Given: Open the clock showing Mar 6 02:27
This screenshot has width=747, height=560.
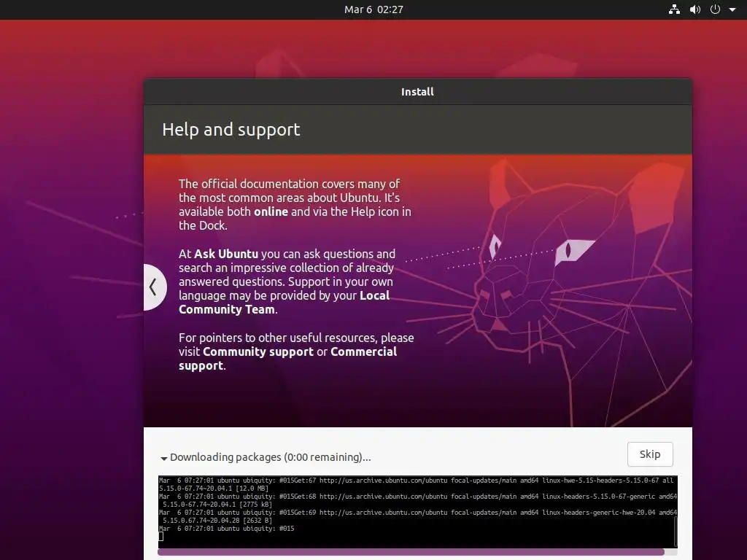Looking at the screenshot, I should [373, 9].
